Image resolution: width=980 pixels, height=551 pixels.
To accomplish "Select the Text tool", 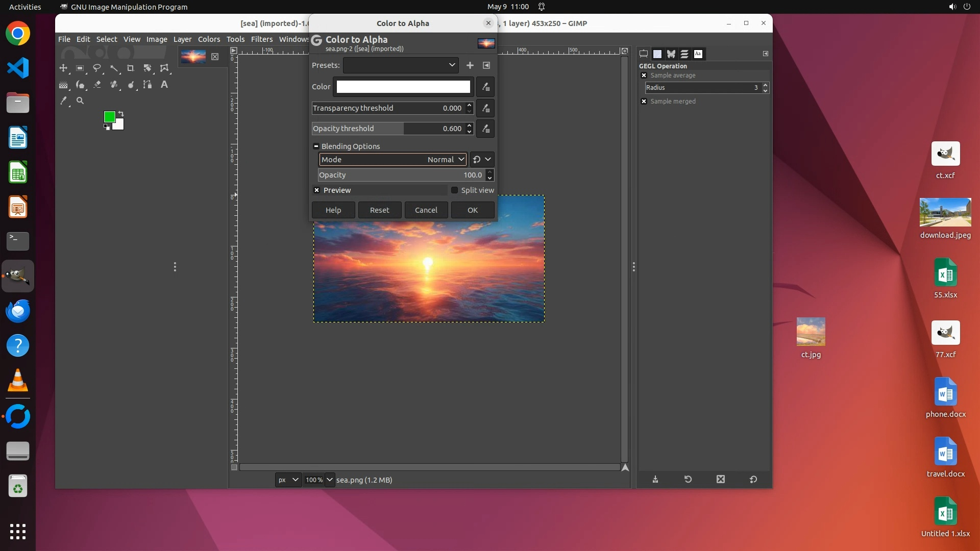I will pos(164,85).
